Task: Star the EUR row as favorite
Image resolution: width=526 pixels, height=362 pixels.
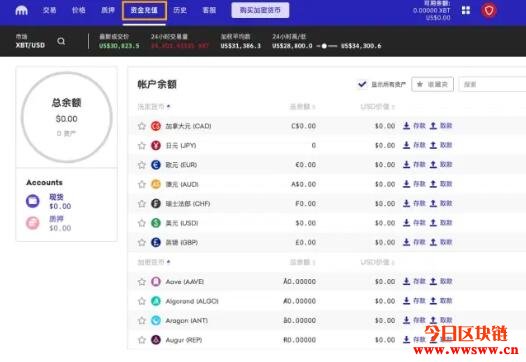Action: point(142,165)
